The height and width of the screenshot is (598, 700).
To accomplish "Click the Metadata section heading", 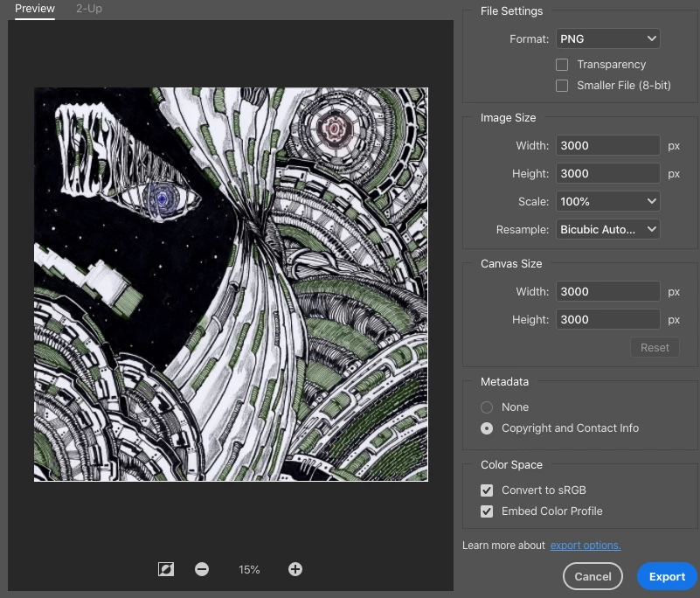I will click(504, 382).
